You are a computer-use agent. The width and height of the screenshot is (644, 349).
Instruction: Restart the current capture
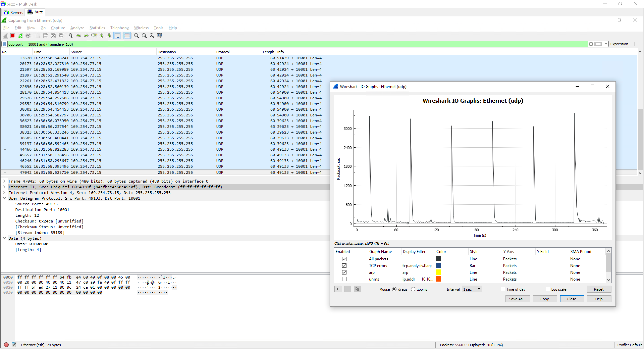coord(20,36)
